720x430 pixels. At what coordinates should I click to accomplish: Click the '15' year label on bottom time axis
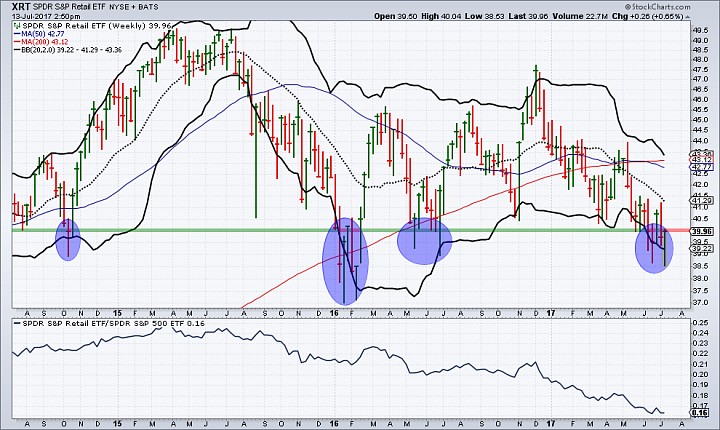(x=118, y=423)
